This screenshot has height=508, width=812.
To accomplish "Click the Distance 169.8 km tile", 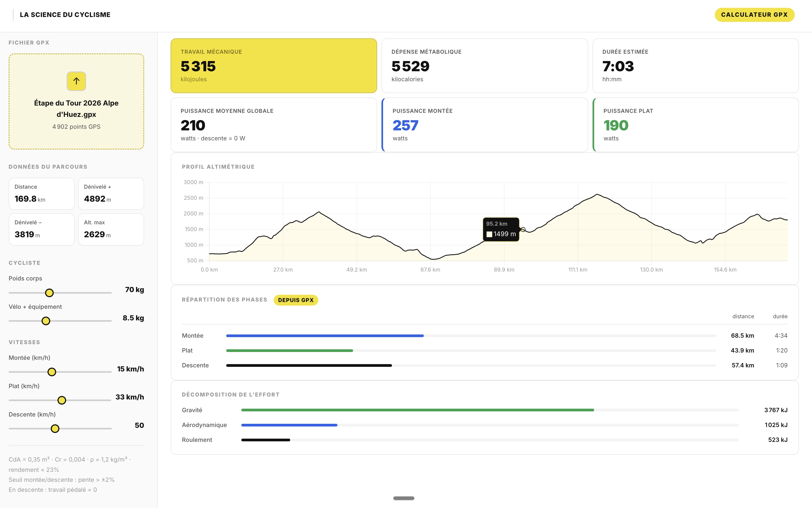I will [41, 194].
